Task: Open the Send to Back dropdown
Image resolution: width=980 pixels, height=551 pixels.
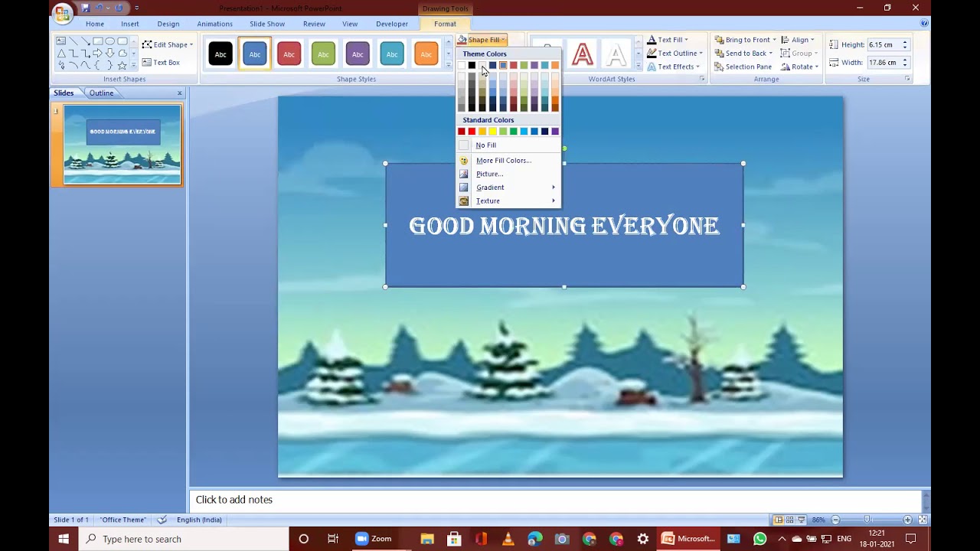Action: [743, 54]
